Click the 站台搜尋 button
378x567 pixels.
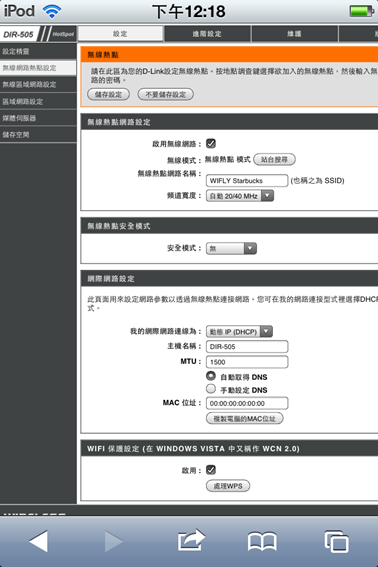[x=275, y=159]
